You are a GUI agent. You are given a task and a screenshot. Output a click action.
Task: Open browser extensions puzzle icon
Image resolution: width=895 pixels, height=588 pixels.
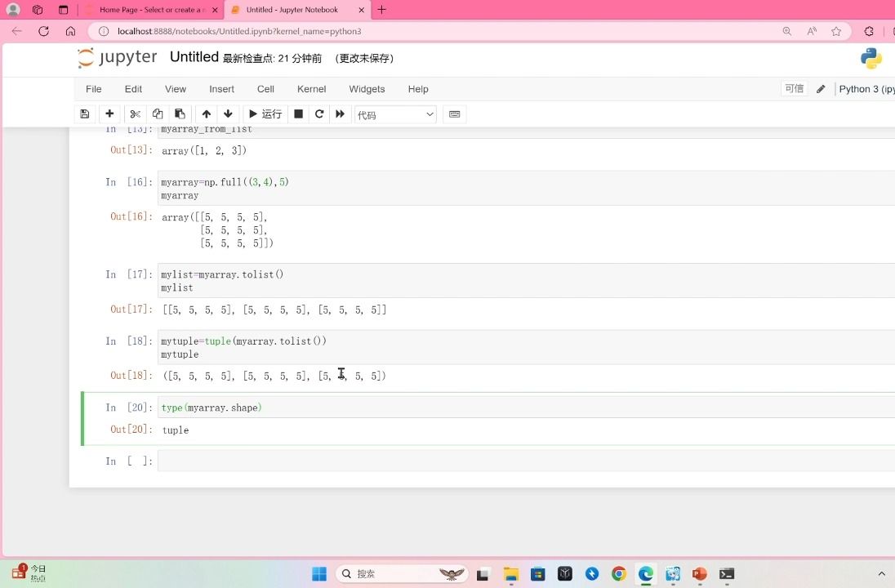[869, 31]
